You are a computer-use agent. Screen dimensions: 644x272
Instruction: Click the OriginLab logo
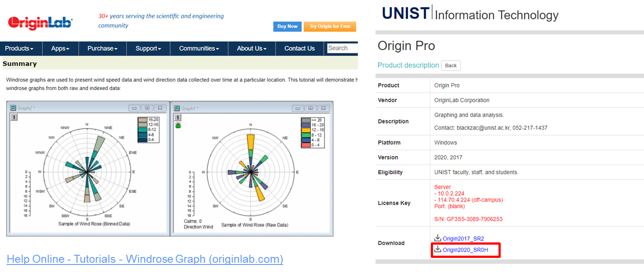click(40, 23)
